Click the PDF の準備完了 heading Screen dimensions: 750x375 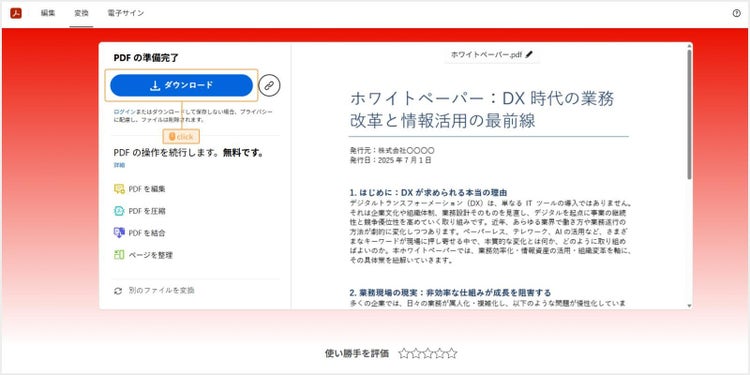click(146, 58)
